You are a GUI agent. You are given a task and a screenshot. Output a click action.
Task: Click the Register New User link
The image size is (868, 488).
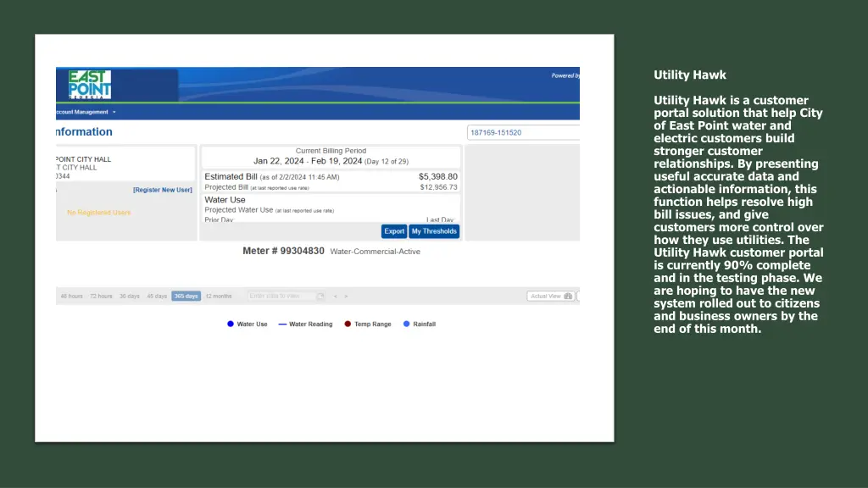(x=163, y=190)
